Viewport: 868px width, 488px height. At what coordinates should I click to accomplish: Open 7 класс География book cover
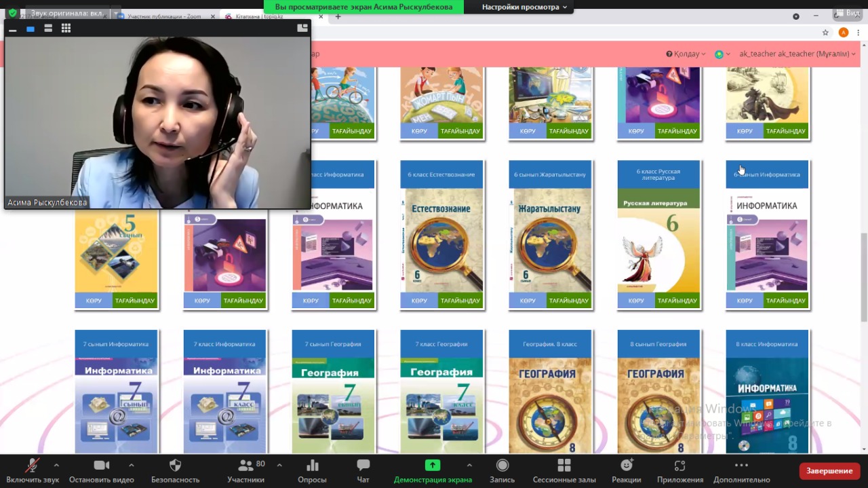point(441,405)
